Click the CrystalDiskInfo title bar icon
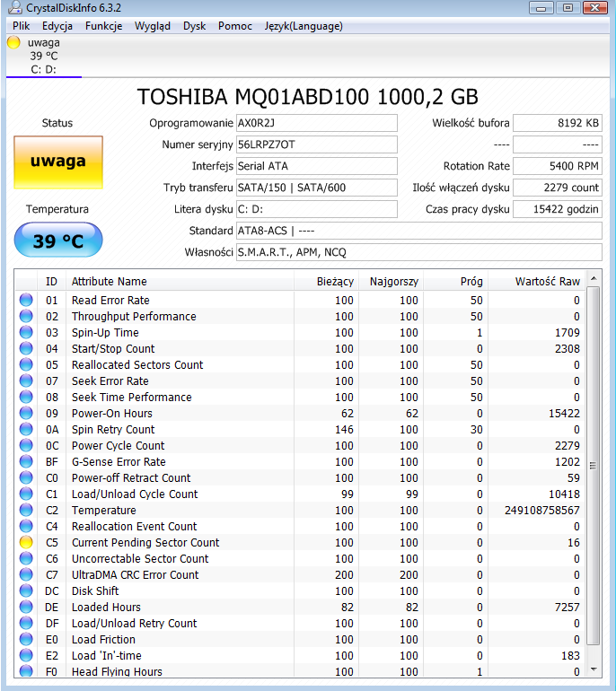The width and height of the screenshot is (616, 691). [x=14, y=7]
